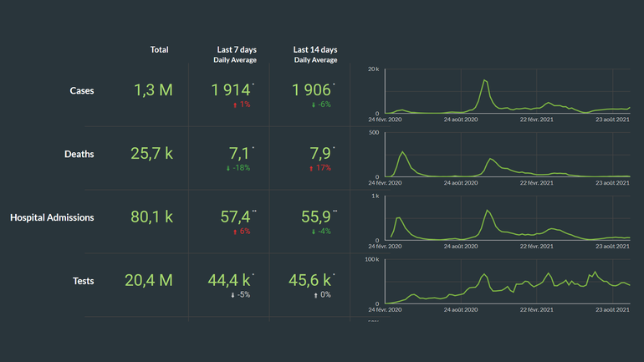Image resolution: width=644 pixels, height=362 pixels.
Task: Click the 1,3 M total cases value
Action: click(x=151, y=90)
